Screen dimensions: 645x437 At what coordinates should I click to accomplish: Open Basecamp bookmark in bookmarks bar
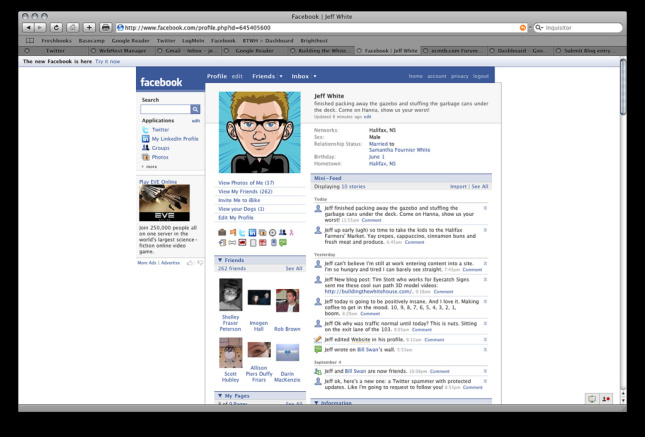click(92, 41)
